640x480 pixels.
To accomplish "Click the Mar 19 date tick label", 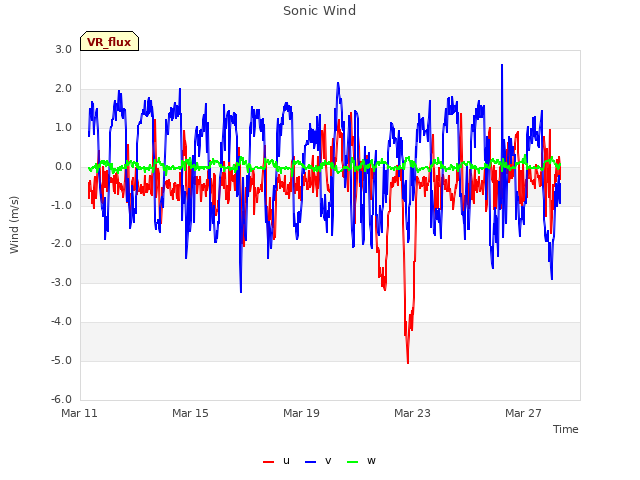I will coord(301,413).
